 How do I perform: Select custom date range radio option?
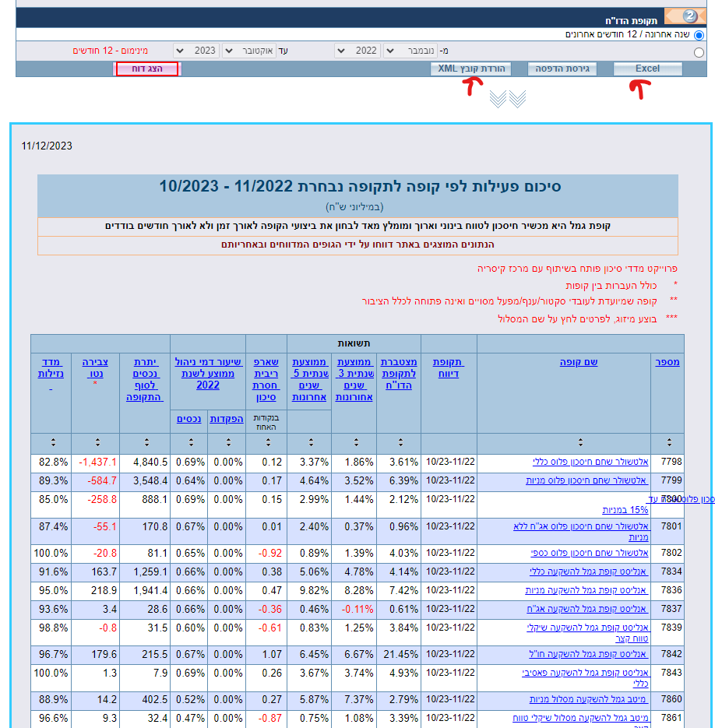point(699,52)
